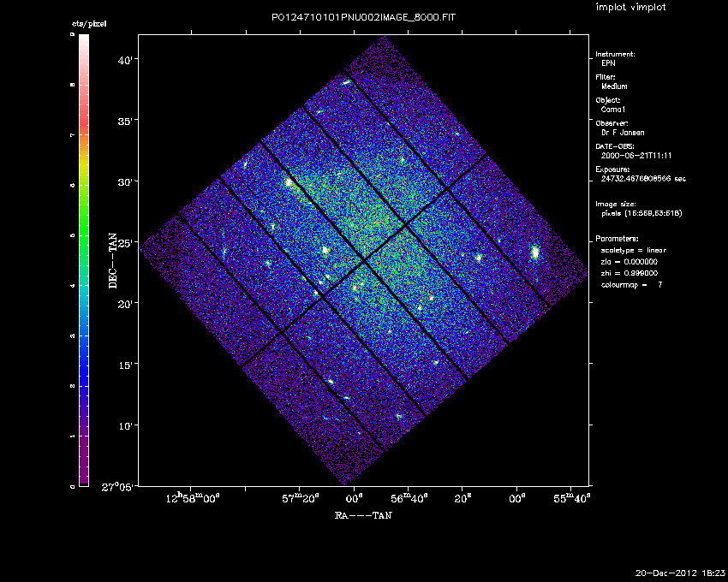Screen dimensions: 728x582
Task: Click the 'Coma1' object value
Action: pyautogui.click(x=613, y=110)
